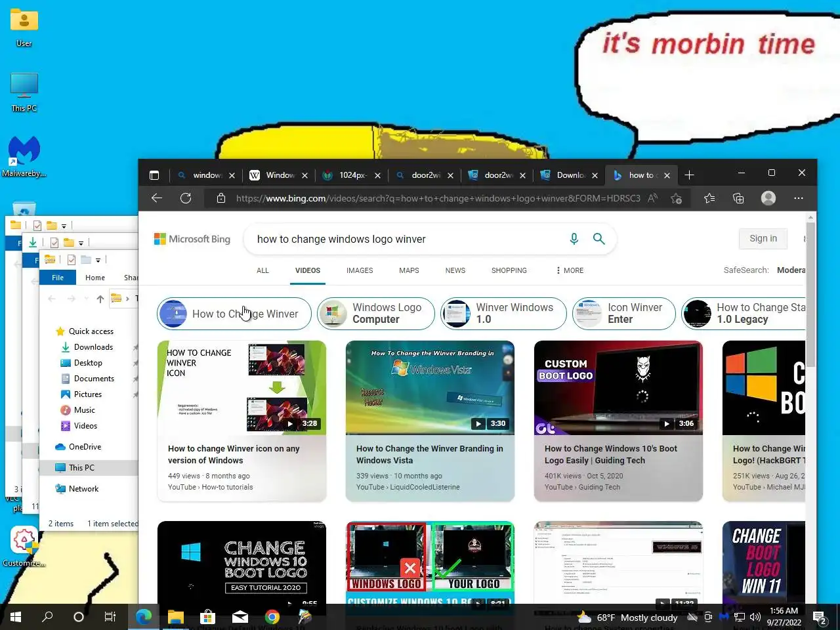This screenshot has height=630, width=840.
Task: Click the Edge profile avatar icon
Action: tap(768, 198)
